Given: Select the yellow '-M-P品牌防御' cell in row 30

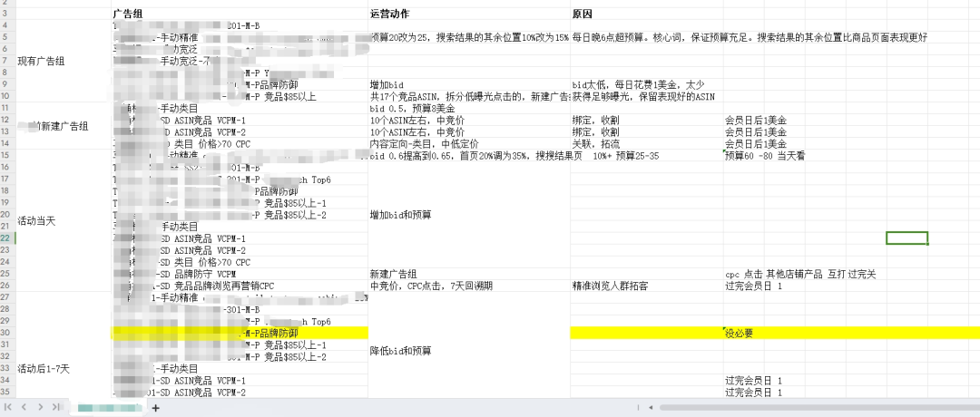Looking at the screenshot, I should pos(240,333).
